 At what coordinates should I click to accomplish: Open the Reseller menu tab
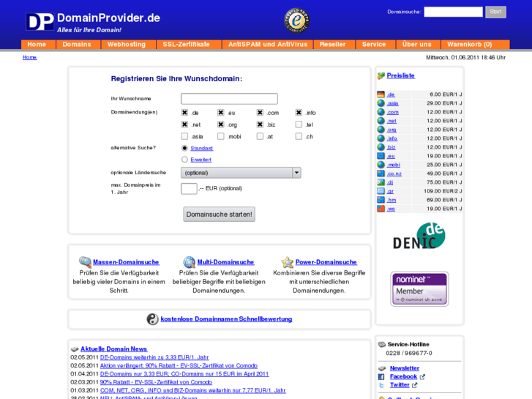tap(333, 45)
